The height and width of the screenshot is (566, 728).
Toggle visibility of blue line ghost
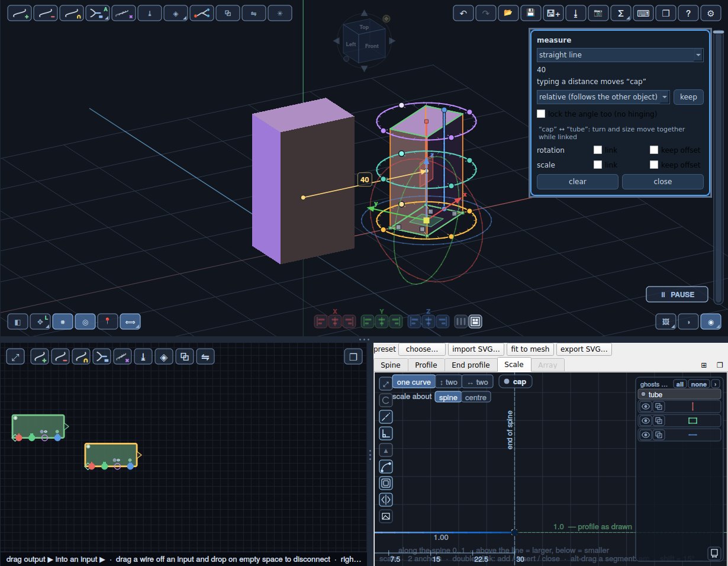[x=646, y=435]
